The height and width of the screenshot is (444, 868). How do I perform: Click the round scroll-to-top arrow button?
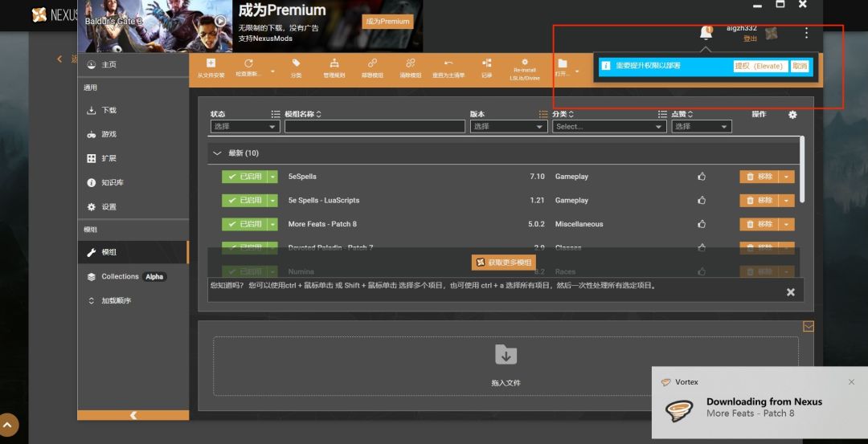coord(8,425)
